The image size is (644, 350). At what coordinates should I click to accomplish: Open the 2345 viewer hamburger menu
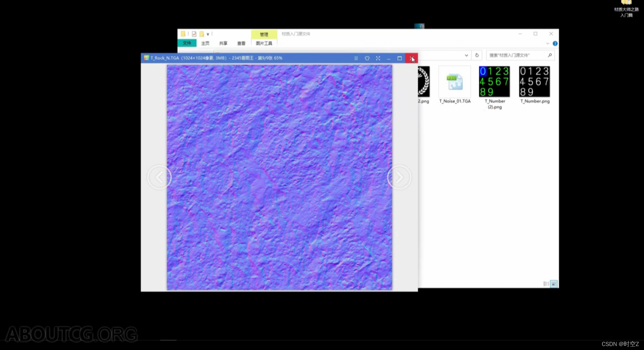point(356,58)
